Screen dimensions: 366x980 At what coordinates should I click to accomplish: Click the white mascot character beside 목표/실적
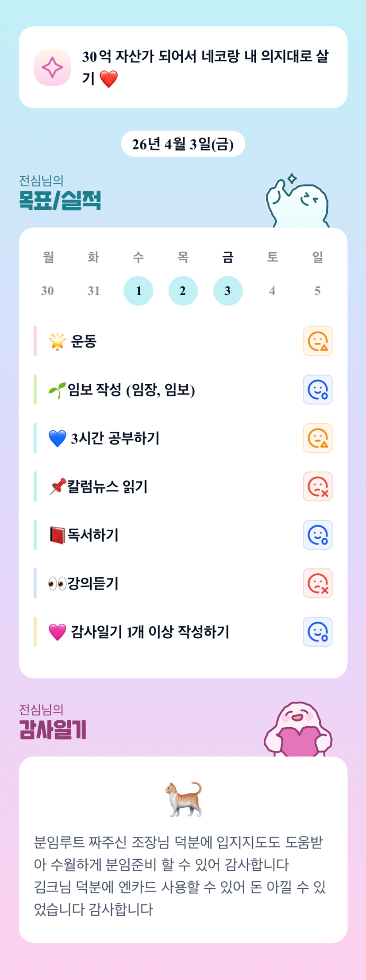pos(297,202)
